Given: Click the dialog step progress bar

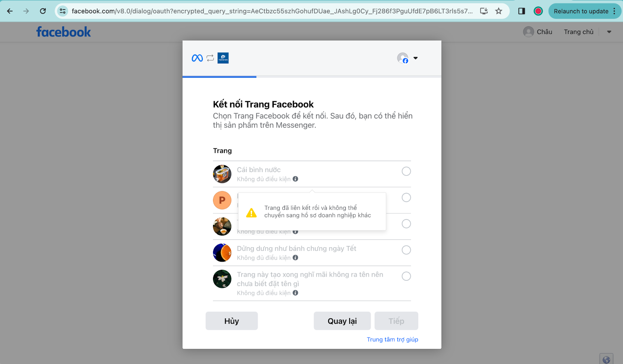Looking at the screenshot, I should (x=312, y=77).
